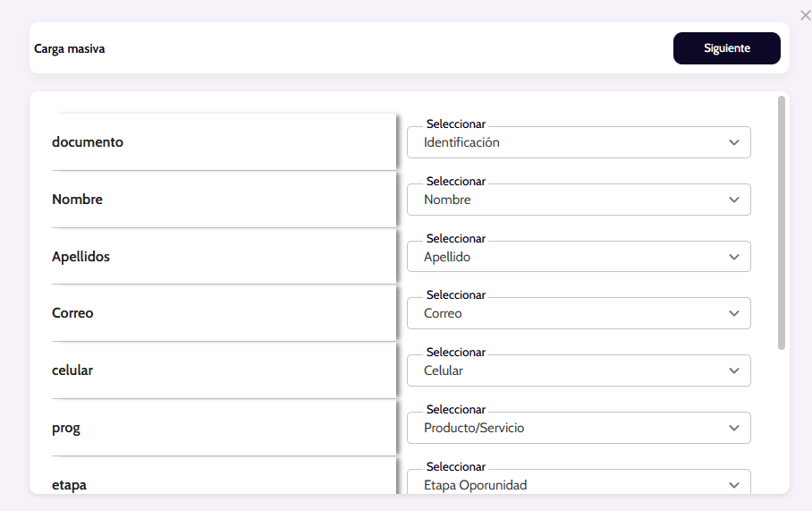Image resolution: width=812 pixels, height=511 pixels.
Task: Click the vertical scrollbar thumb
Action: (782, 222)
